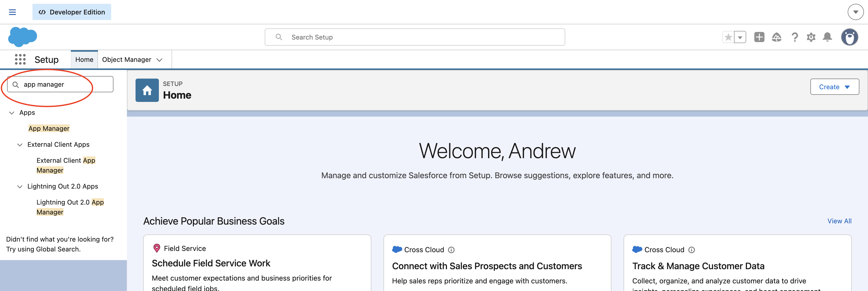Image resolution: width=868 pixels, height=291 pixels.
Task: Open the Setup gear icon
Action: (x=811, y=37)
